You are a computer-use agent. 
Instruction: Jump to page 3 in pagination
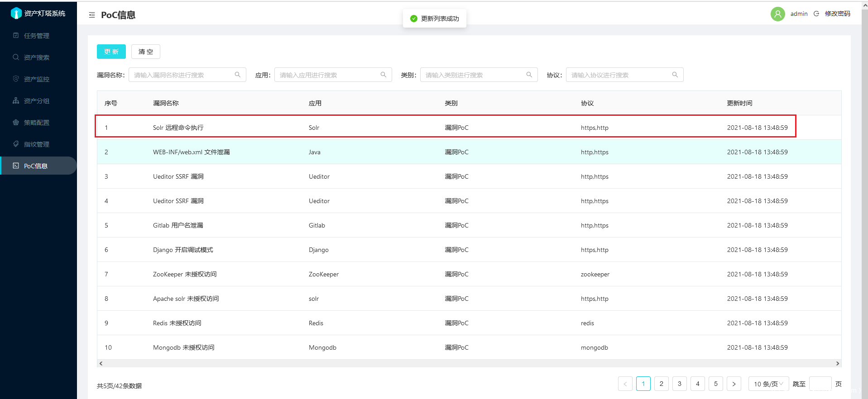[x=679, y=384]
